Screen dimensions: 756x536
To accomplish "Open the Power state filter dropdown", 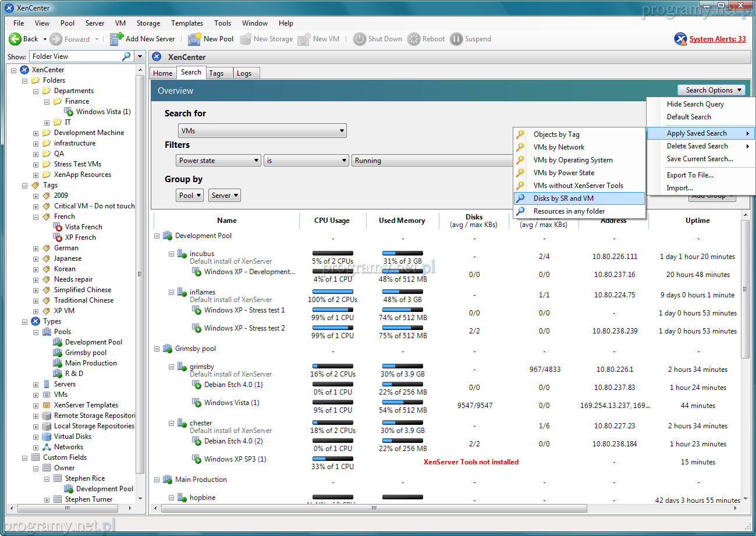I will point(219,161).
